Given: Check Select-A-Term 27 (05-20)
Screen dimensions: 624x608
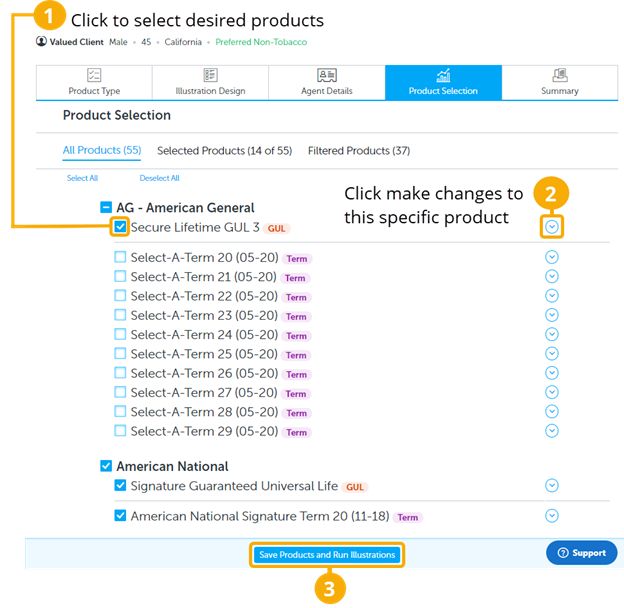Looking at the screenshot, I should point(120,392).
